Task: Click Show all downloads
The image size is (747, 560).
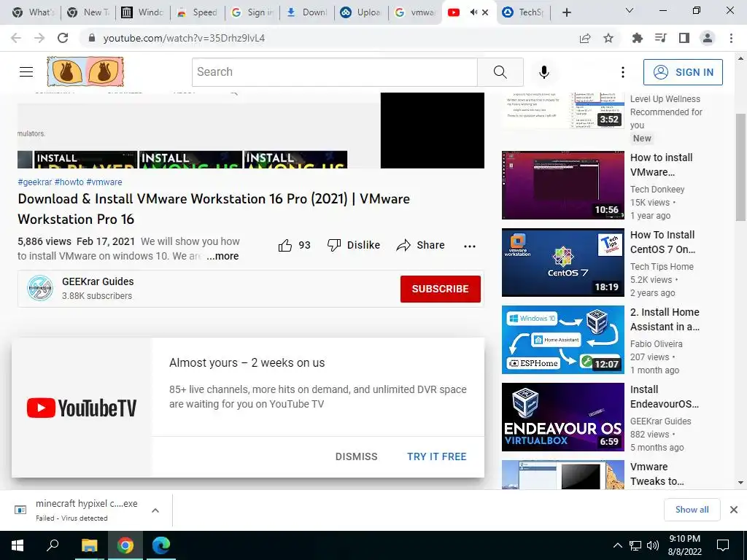Action: point(692,510)
